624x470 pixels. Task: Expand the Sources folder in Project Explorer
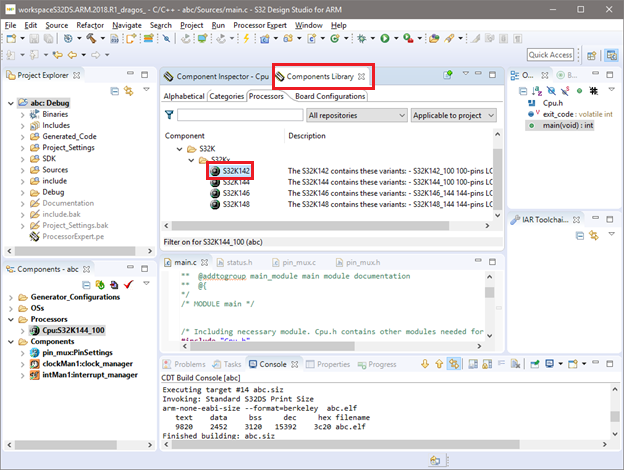pyautogui.click(x=23, y=170)
